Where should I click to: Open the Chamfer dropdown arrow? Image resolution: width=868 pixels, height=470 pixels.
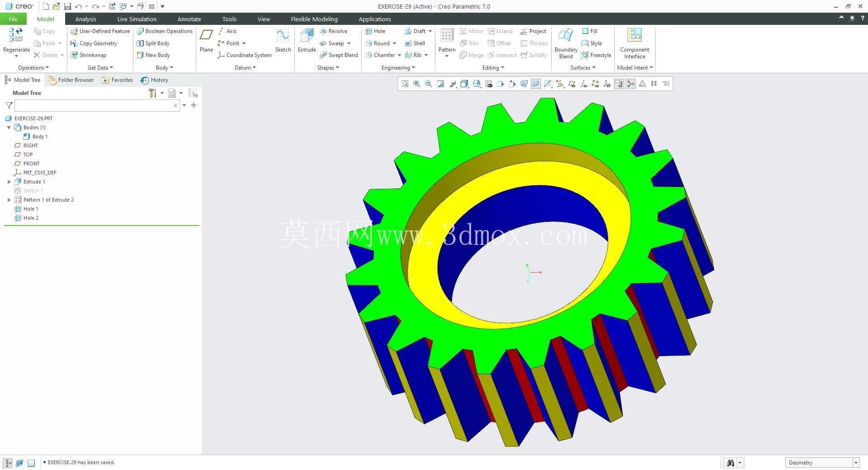pos(399,55)
